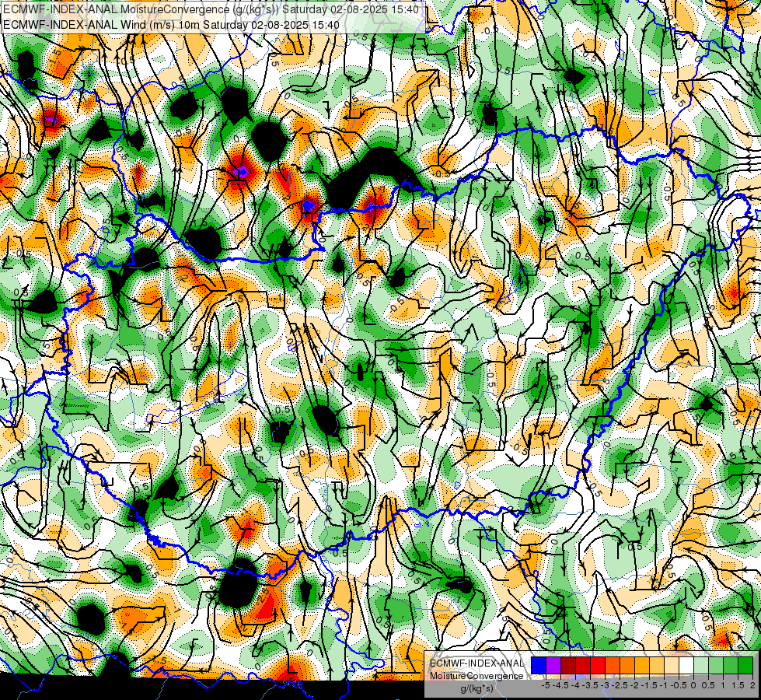This screenshot has width=761, height=700.
Task: Click the '-2.5' legend scale value
Action: click(x=620, y=685)
